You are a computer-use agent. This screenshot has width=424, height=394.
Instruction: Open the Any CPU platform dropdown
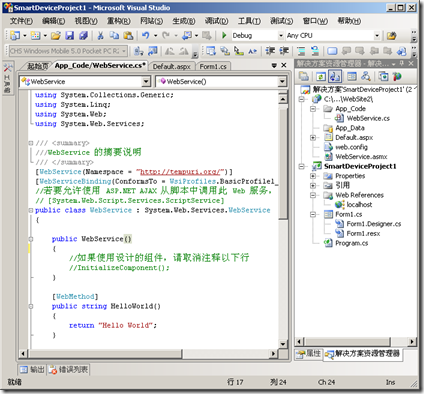(377, 35)
